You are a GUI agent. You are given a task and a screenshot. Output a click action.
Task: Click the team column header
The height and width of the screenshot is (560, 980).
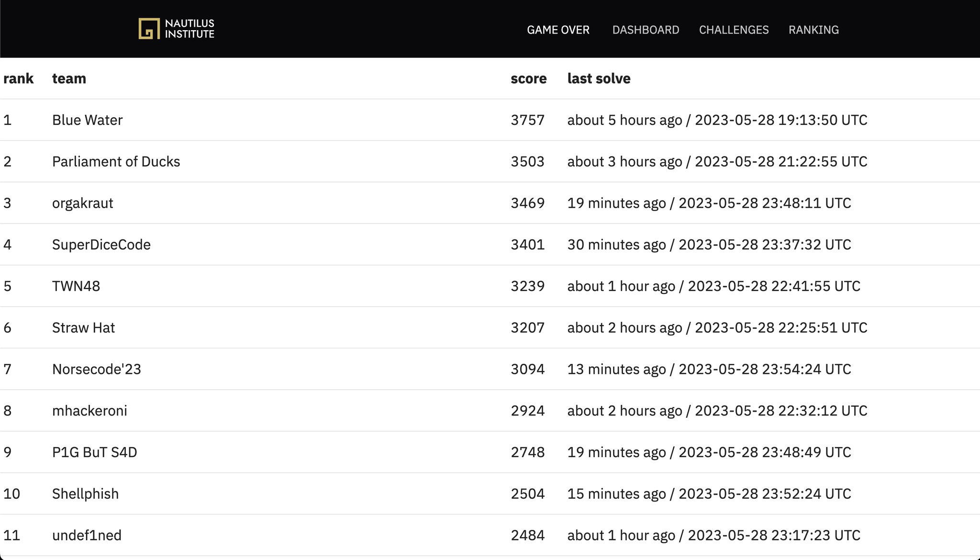[69, 78]
